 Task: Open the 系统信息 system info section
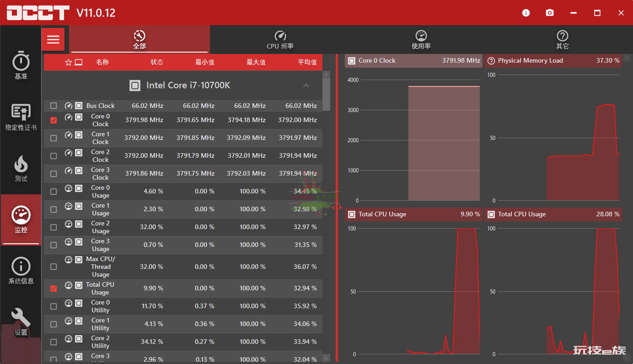point(21,271)
